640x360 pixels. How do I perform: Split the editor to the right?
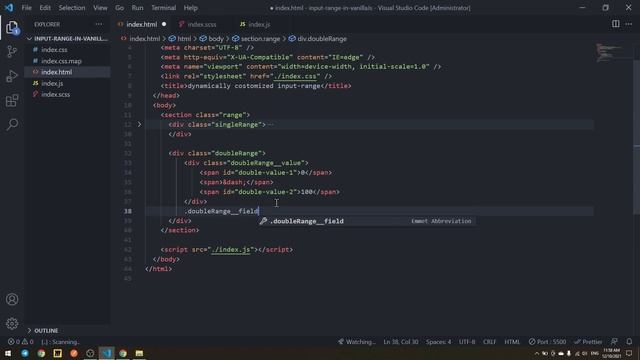pyautogui.click(x=616, y=24)
